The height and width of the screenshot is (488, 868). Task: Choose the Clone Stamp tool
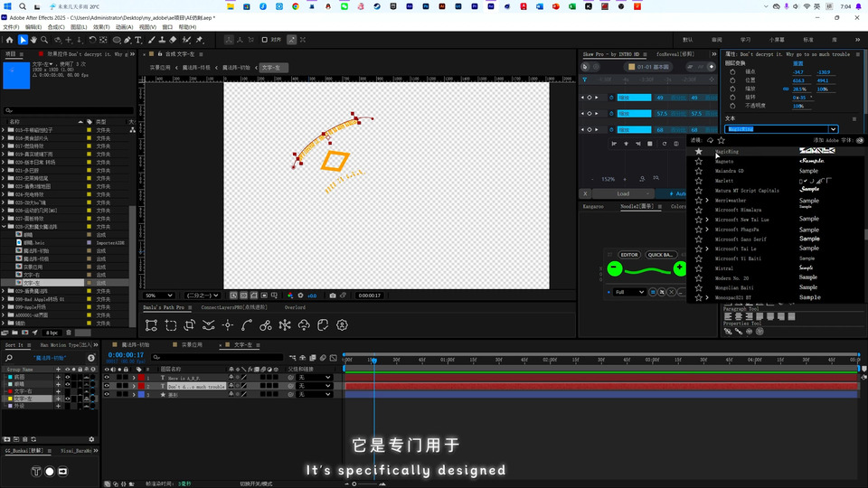[x=162, y=40]
